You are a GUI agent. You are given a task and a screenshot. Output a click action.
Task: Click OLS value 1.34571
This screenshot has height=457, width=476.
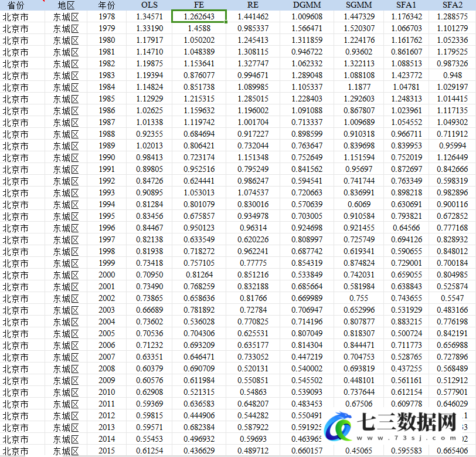149,16
